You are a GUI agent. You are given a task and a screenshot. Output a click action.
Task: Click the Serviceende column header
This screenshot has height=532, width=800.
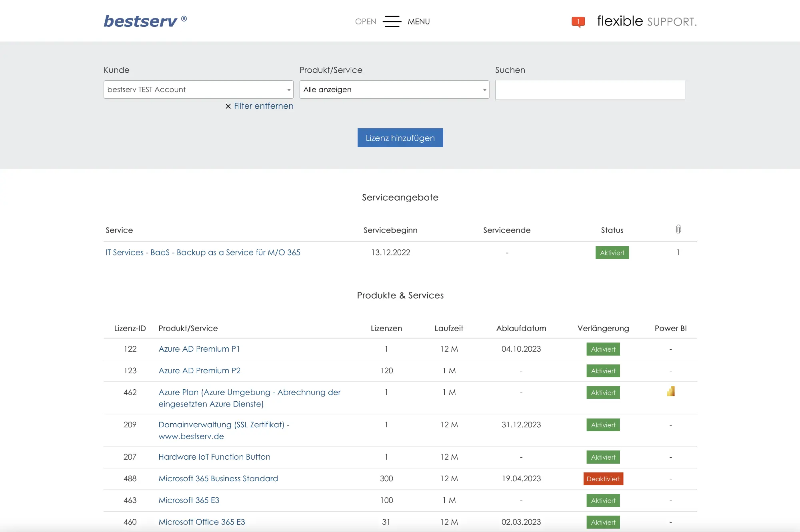507,230
